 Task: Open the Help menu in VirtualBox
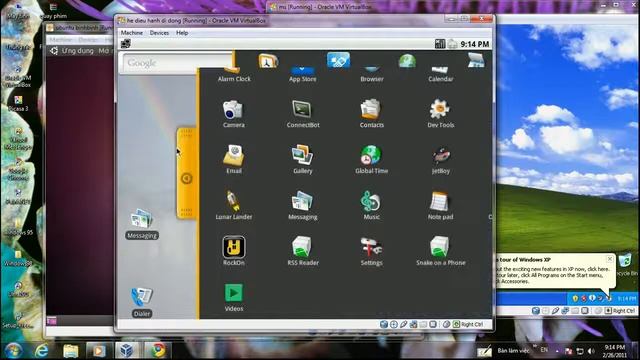[x=182, y=33]
